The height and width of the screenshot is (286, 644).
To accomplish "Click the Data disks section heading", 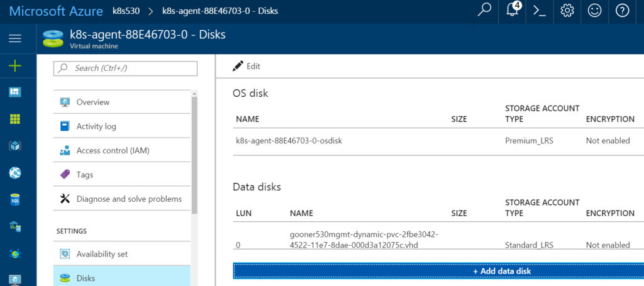I will pos(257,187).
